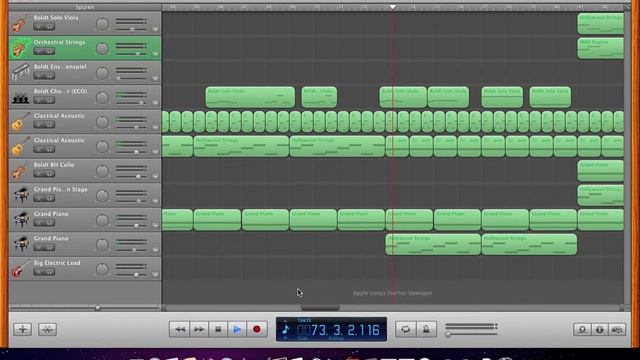This screenshot has height=360, width=640.
Task: Click the note icon in LCD display
Action: click(x=285, y=329)
